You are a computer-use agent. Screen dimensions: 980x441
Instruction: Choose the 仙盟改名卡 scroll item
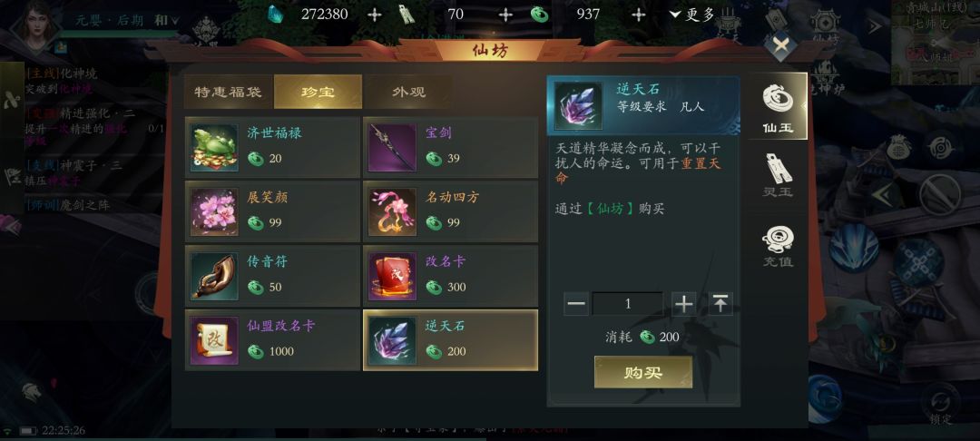tap(272, 340)
